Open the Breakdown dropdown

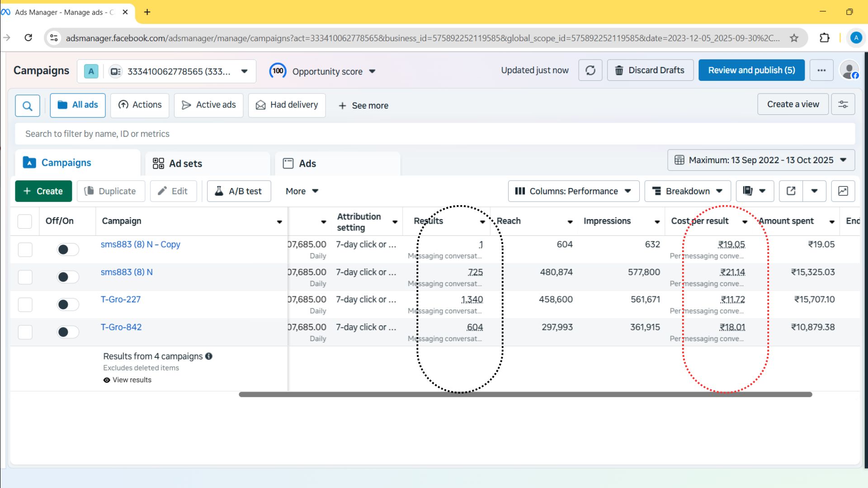click(x=687, y=191)
